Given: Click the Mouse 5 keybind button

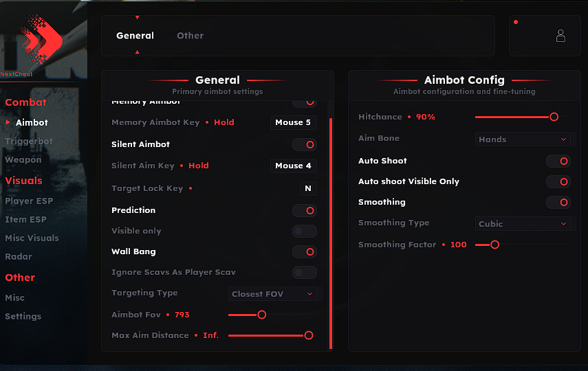Looking at the screenshot, I should (x=293, y=122).
